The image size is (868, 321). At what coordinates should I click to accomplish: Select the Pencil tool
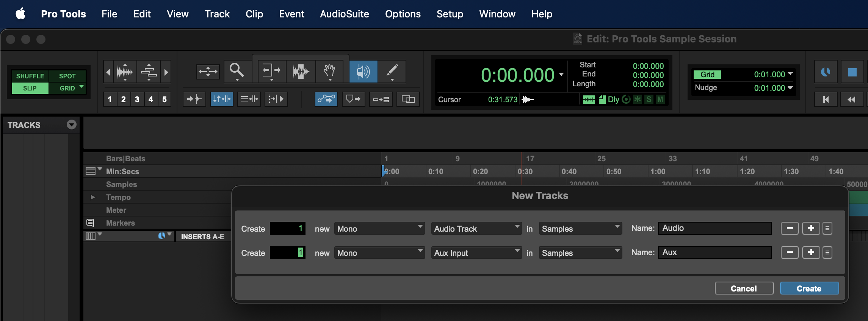pyautogui.click(x=392, y=71)
